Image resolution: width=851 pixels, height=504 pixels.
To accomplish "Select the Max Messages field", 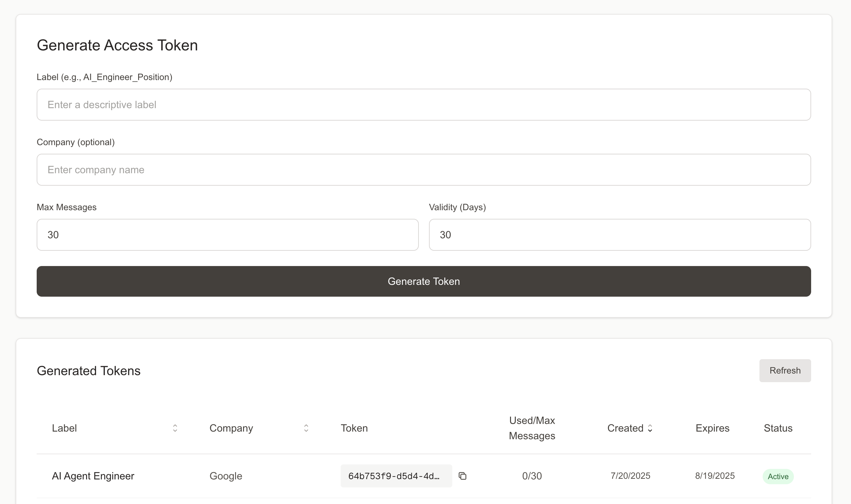I will click(227, 235).
